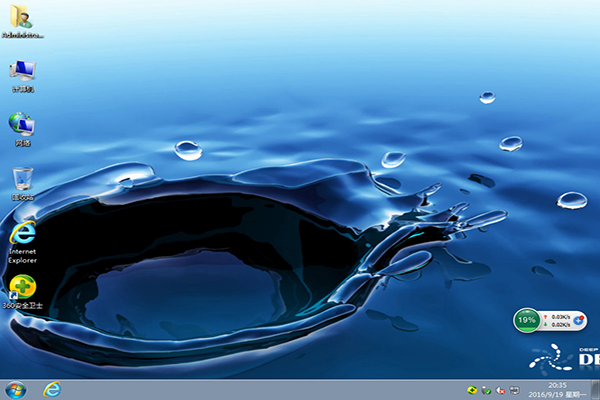The image size is (600, 400).
Task: Click the 0.03K/s upload speed readout
Action: pos(561,317)
